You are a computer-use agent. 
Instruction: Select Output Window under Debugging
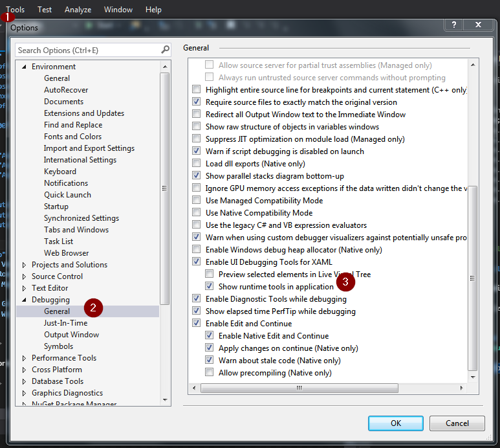click(x=71, y=335)
